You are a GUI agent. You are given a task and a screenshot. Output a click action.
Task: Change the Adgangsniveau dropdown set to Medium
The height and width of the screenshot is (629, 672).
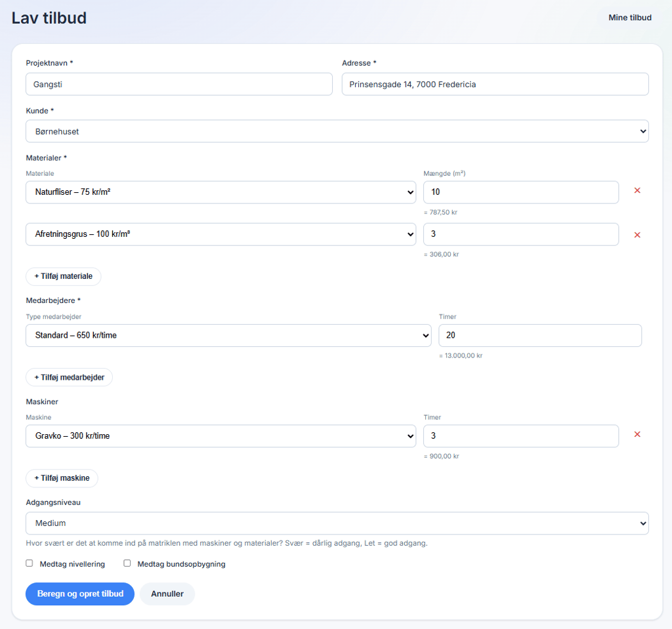pyautogui.click(x=337, y=523)
